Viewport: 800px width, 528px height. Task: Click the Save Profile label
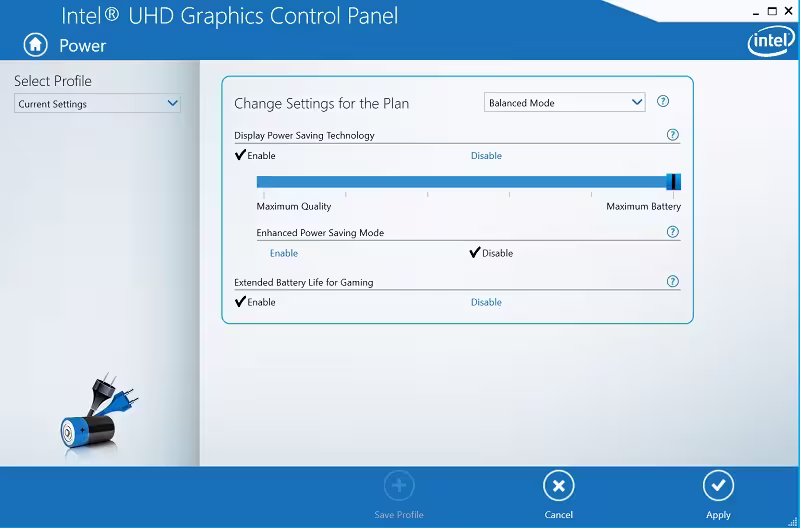(x=399, y=515)
